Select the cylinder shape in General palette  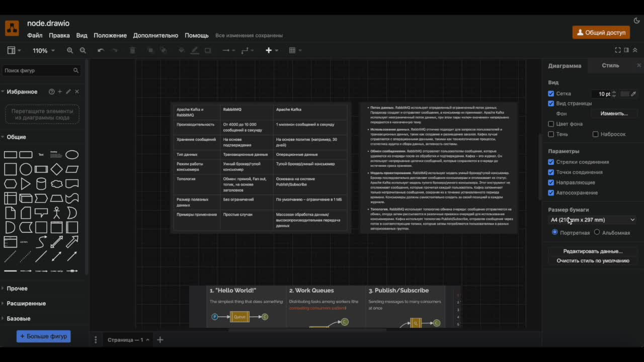tap(41, 184)
